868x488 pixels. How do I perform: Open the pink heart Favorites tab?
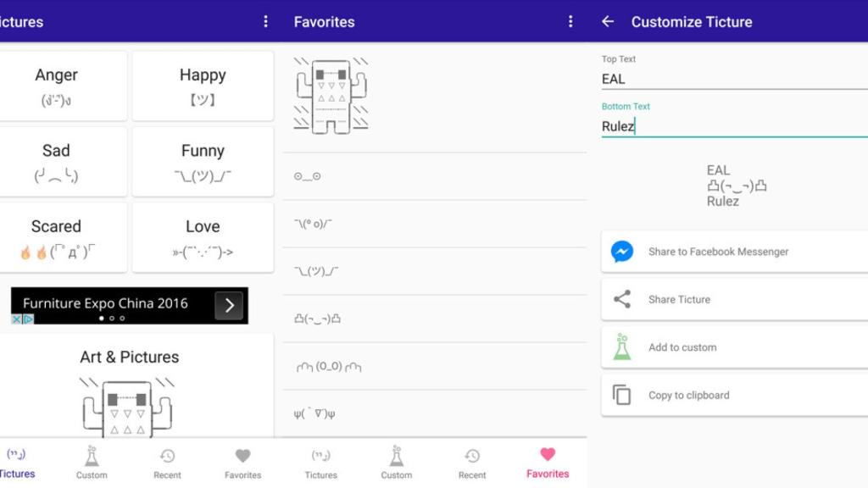point(548,463)
